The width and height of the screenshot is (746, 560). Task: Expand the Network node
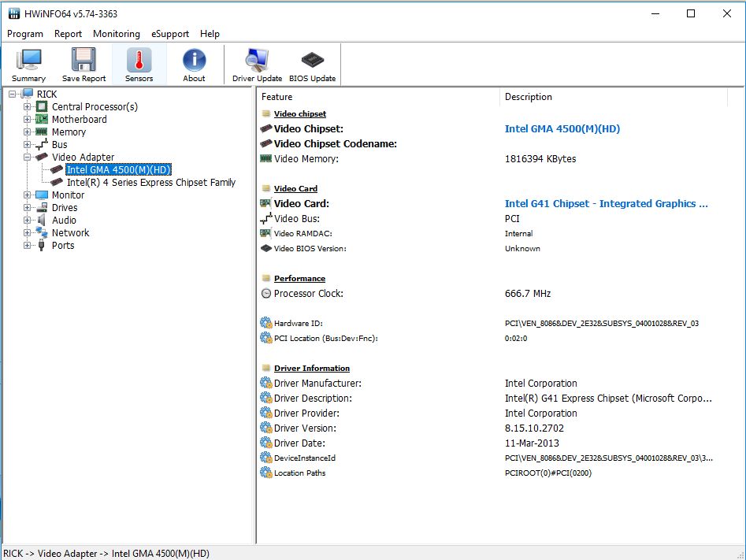tap(27, 232)
